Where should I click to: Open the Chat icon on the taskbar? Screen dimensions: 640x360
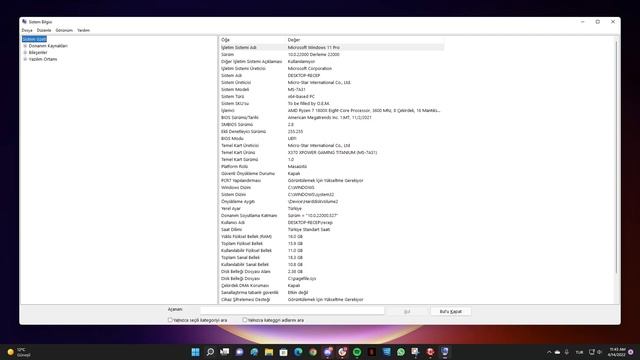tap(240, 352)
